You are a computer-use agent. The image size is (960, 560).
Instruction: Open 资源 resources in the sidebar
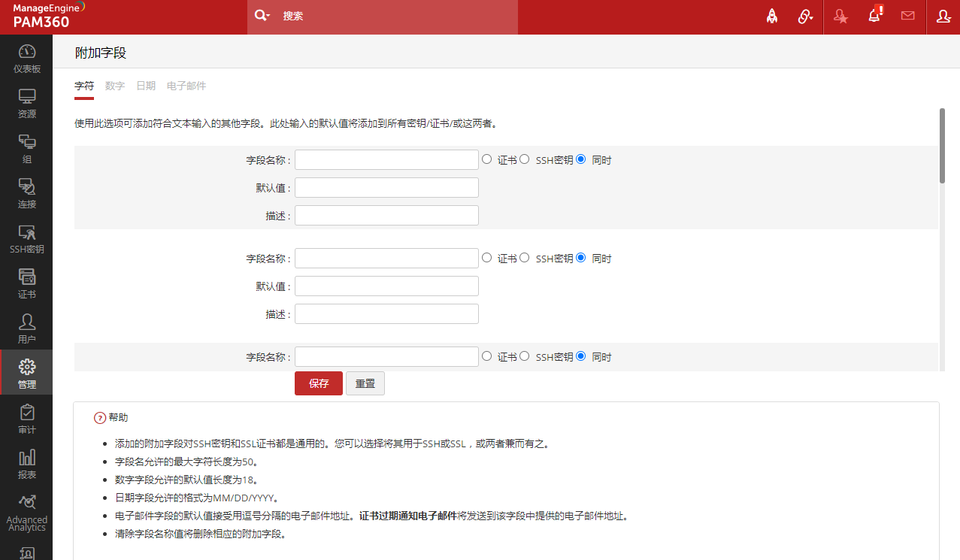pyautogui.click(x=26, y=102)
